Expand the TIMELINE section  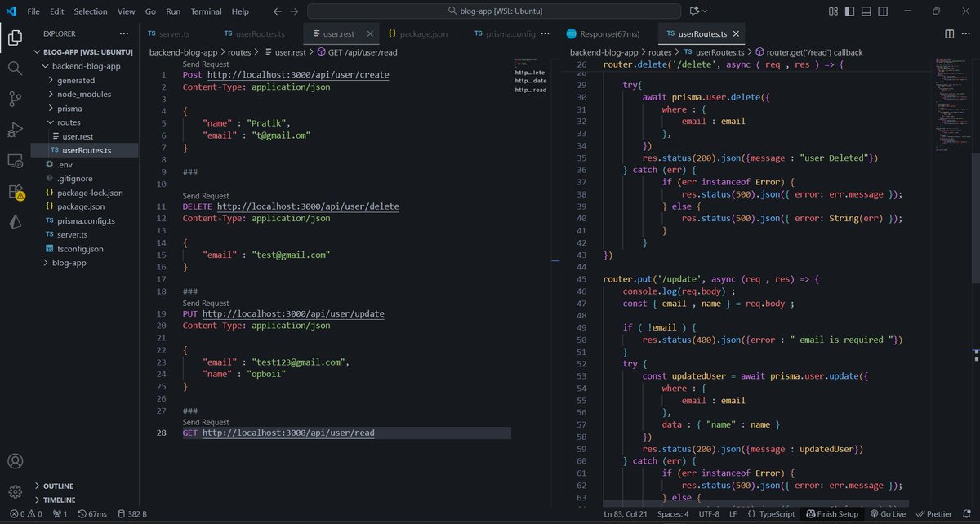[59, 500]
